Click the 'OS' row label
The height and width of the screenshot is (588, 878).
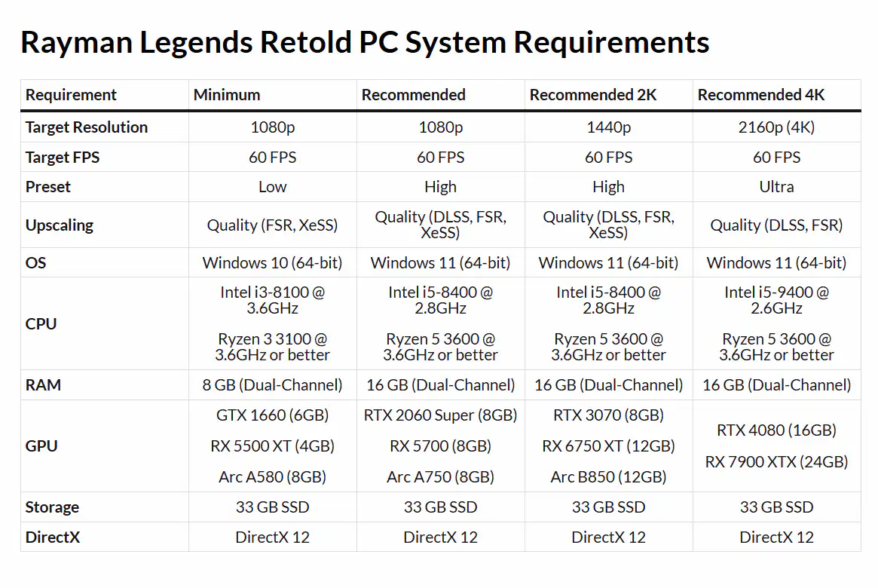pyautogui.click(x=36, y=262)
